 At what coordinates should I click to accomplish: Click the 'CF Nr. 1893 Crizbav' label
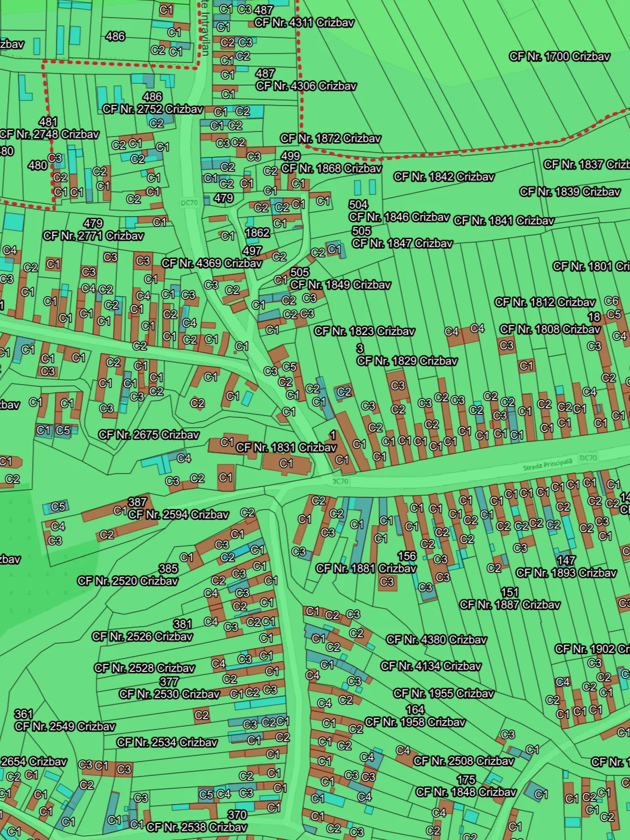566,573
